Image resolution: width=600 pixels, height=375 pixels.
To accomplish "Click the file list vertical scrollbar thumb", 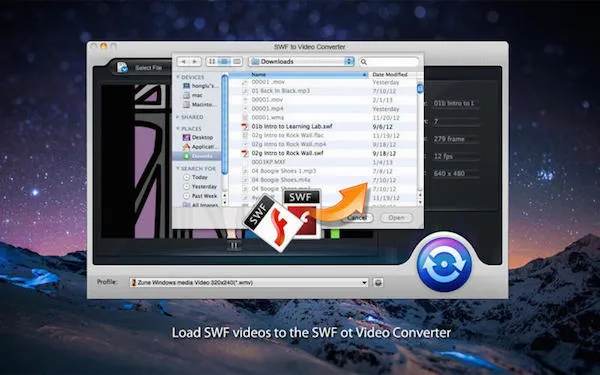I will [x=420, y=88].
